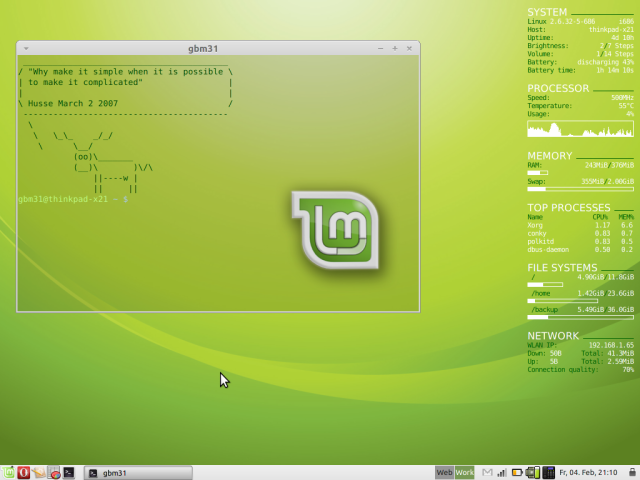This screenshot has height=480, width=640.
Task: Click the Swap usage bar in conky
Action: [x=580, y=189]
